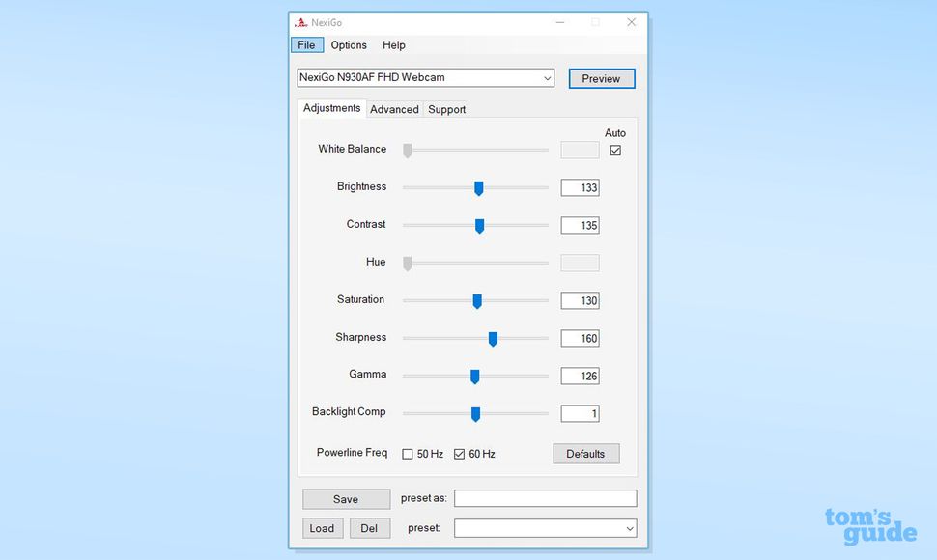Click the 'preset as' name input field
Screen dimensions: 937x560
[x=545, y=498]
